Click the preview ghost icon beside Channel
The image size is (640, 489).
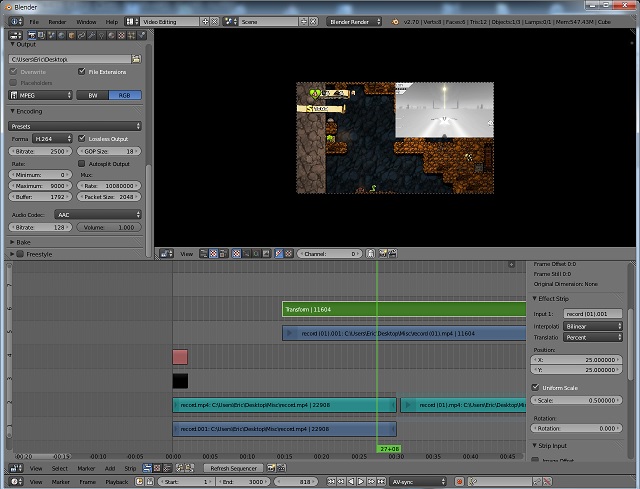[x=370, y=253]
